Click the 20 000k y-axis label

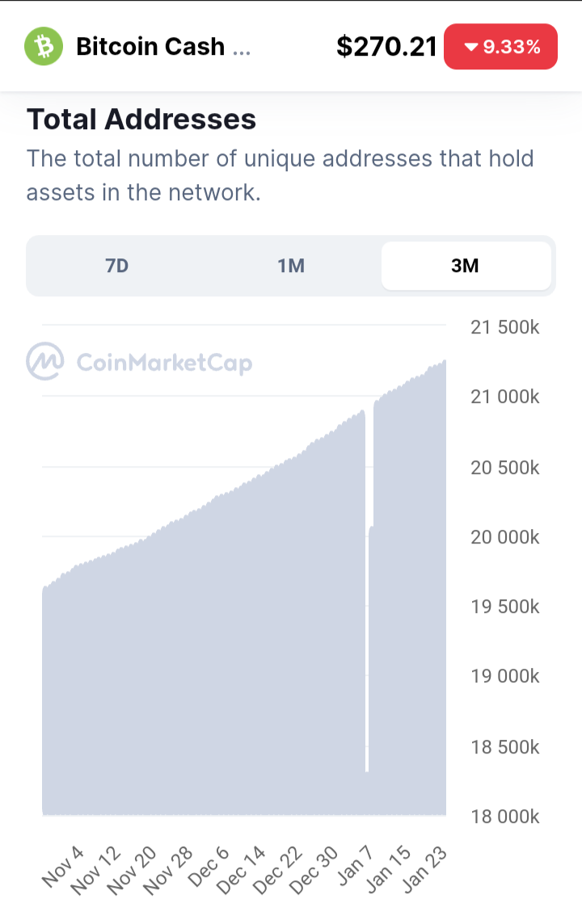click(x=504, y=537)
